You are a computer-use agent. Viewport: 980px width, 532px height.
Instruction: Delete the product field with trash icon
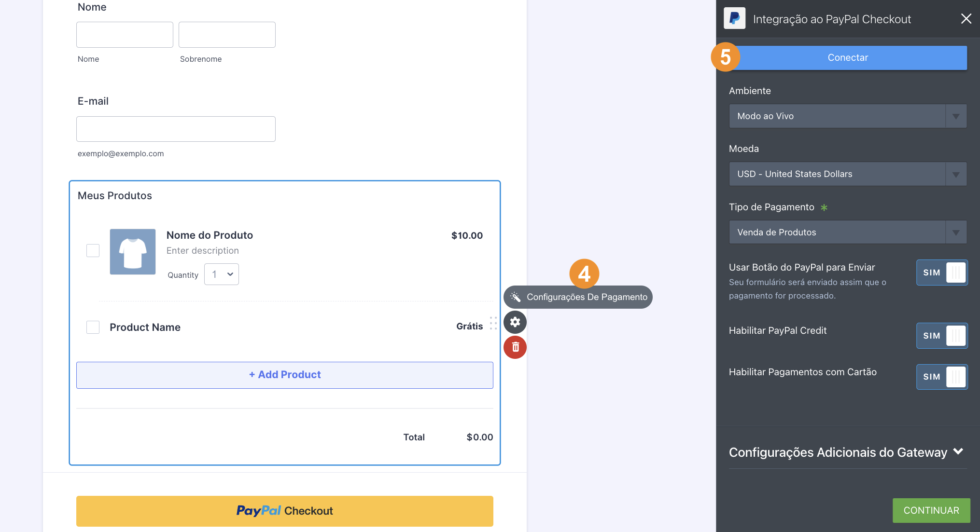515,347
